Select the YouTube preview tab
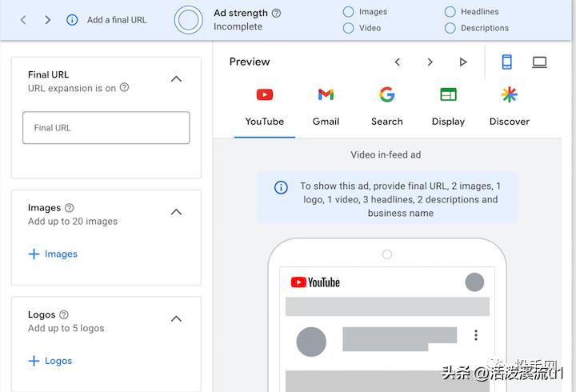 click(265, 106)
